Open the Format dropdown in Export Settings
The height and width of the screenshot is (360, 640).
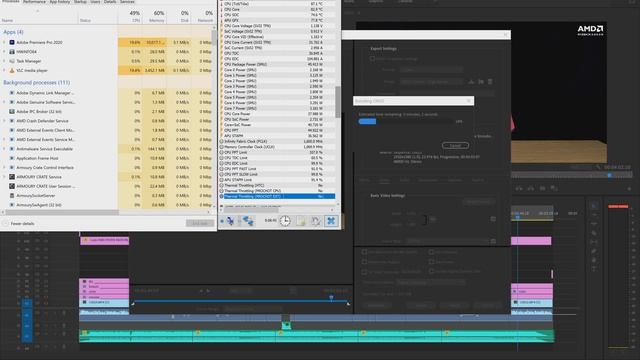click(x=431, y=70)
